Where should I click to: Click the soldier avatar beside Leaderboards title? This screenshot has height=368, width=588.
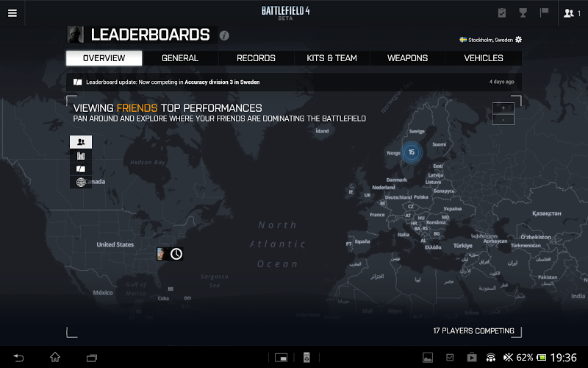(x=76, y=35)
